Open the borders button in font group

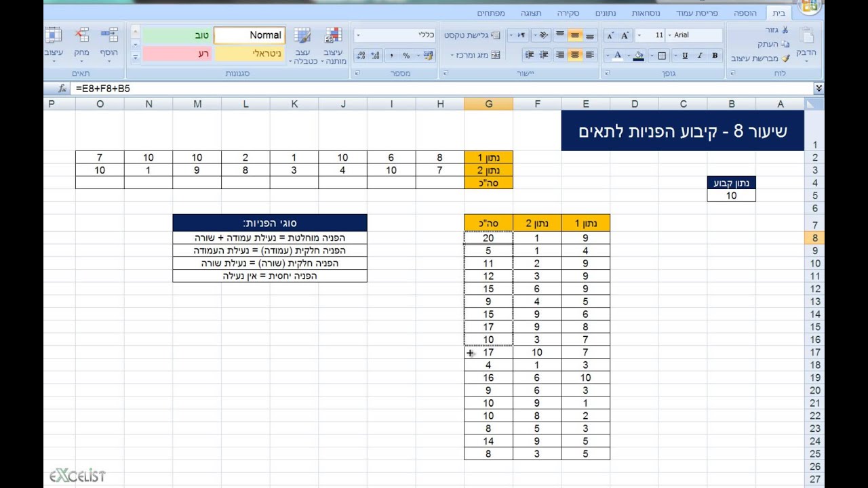[x=662, y=56]
